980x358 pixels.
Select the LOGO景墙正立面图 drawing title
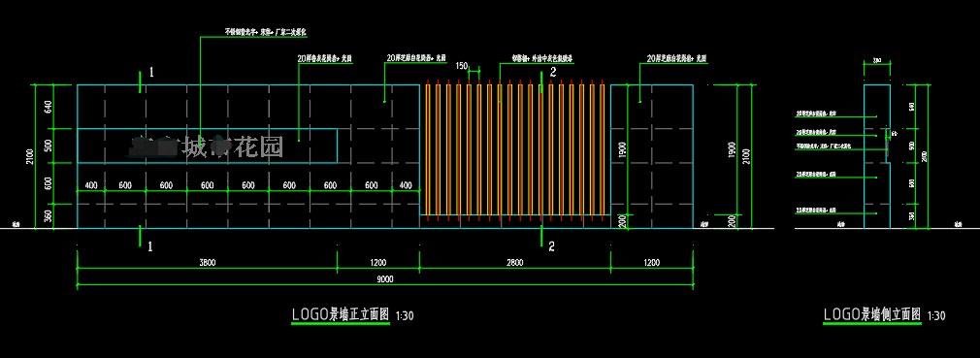tap(342, 314)
